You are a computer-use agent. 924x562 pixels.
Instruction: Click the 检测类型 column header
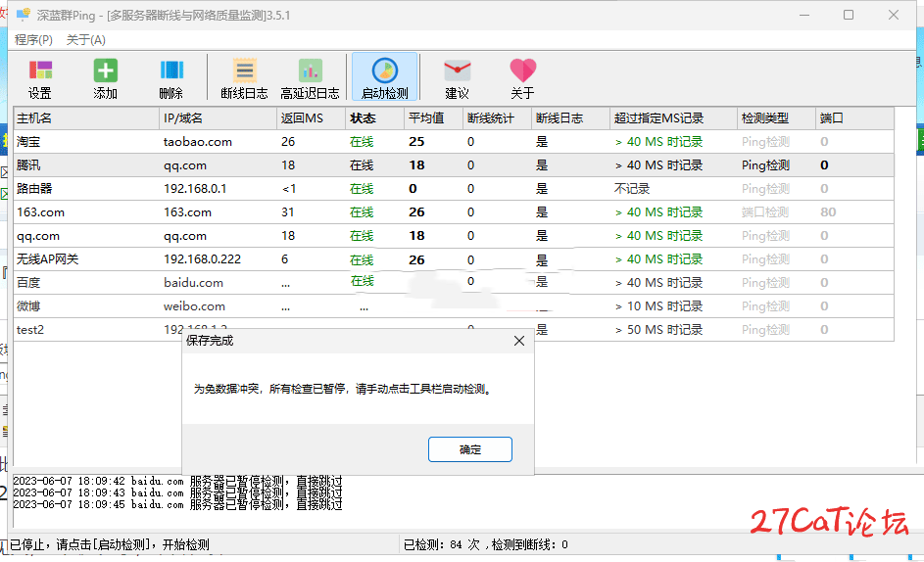(x=776, y=118)
